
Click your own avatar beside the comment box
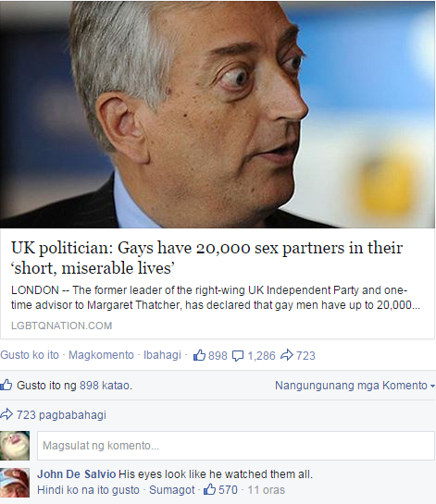(15, 446)
